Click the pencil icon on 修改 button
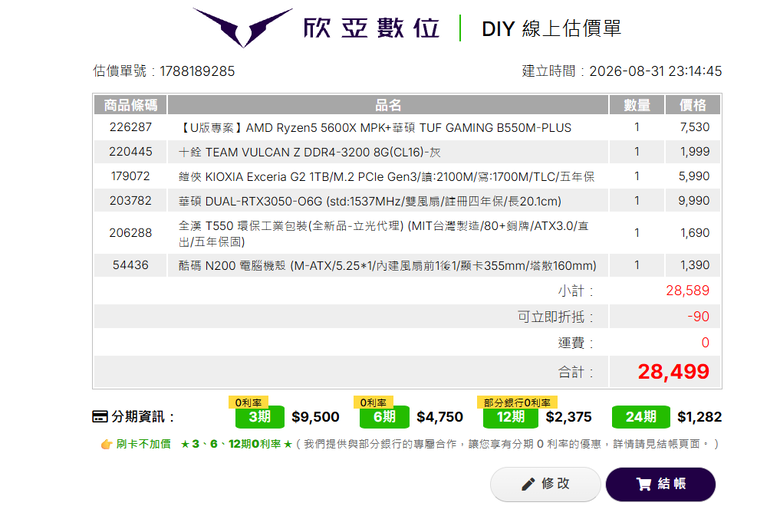The image size is (780, 519). (x=528, y=484)
